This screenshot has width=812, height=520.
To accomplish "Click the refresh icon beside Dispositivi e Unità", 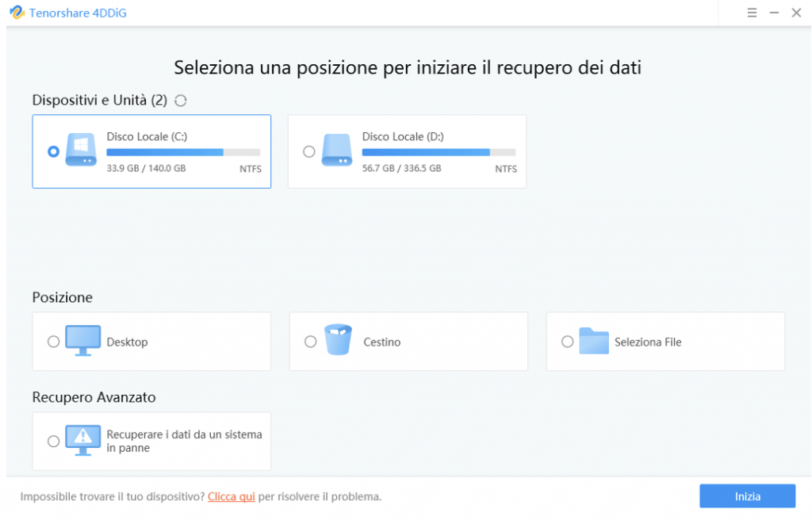I will click(x=180, y=100).
